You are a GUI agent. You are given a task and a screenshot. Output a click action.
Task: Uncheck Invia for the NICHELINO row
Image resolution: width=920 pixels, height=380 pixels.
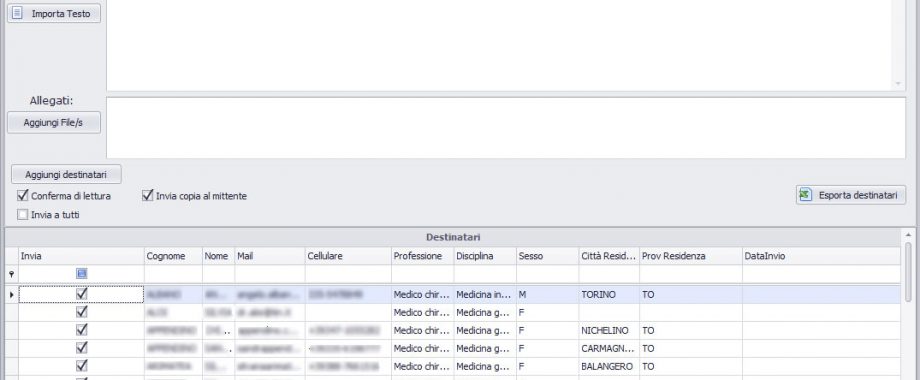click(82, 330)
